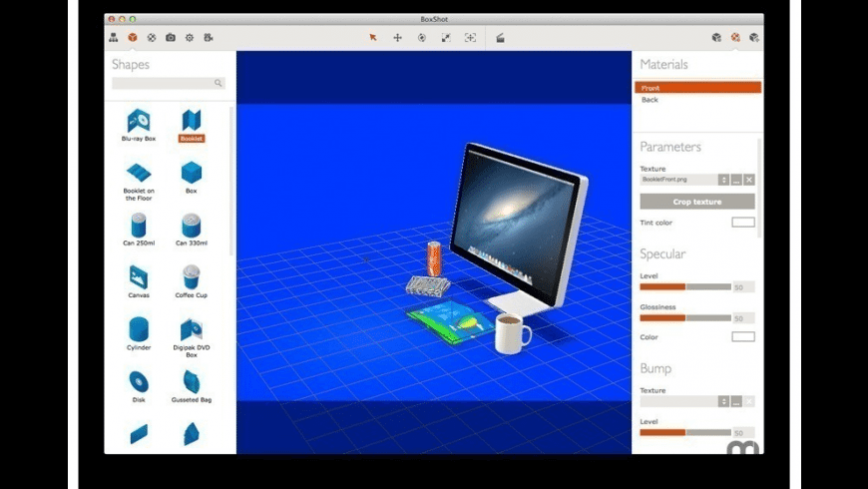Click the Shapes list scrollbar
868x489 pixels.
click(231, 183)
